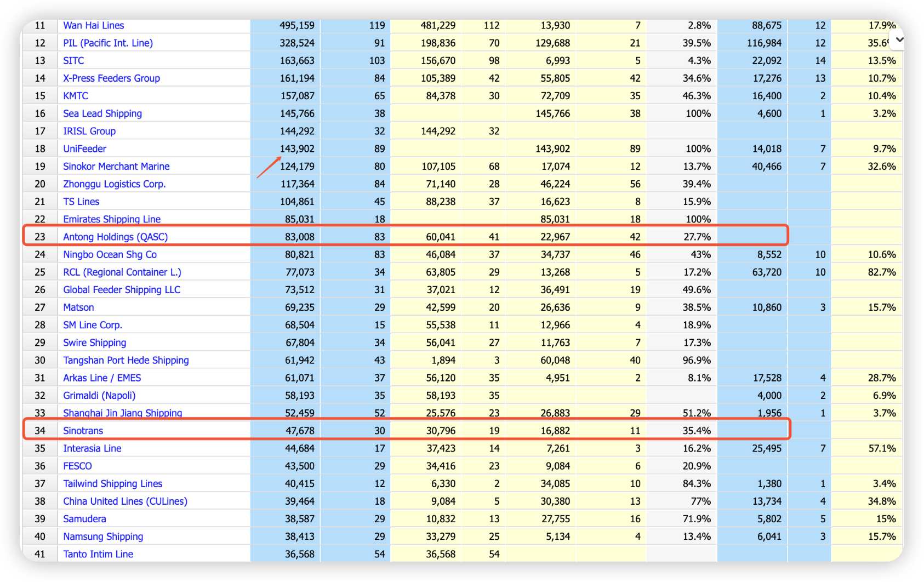This screenshot has height=582, width=924.
Task: Click KMTC chartered percentage 46.3%
Action: 697,95
